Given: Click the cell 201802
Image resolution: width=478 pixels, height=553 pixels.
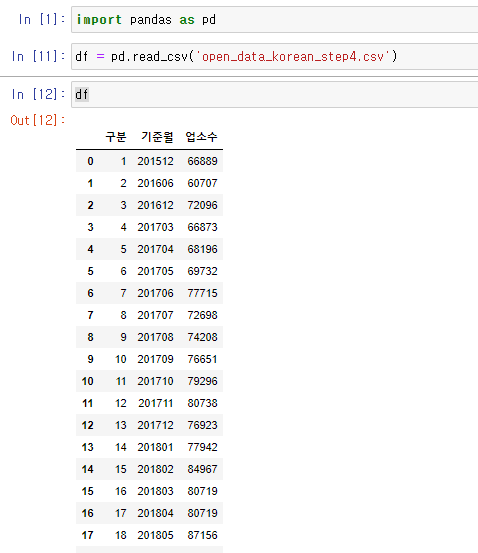Looking at the screenshot, I should coord(156,469).
